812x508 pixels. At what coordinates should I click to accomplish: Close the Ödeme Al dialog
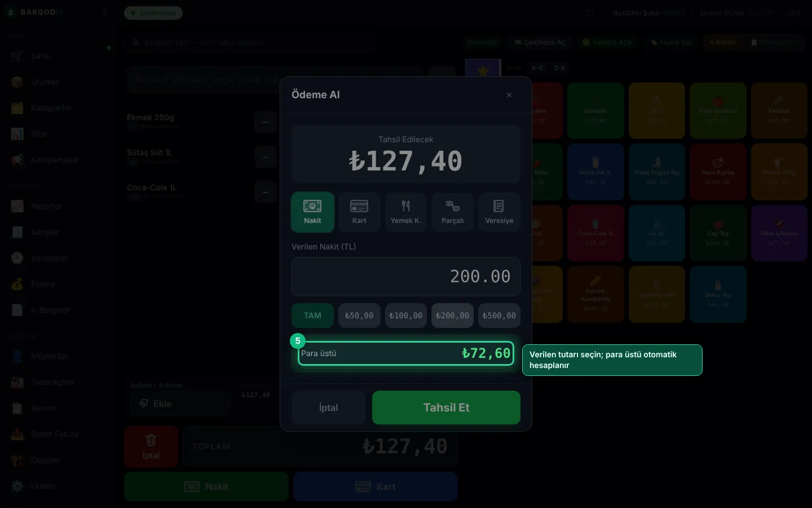click(509, 95)
